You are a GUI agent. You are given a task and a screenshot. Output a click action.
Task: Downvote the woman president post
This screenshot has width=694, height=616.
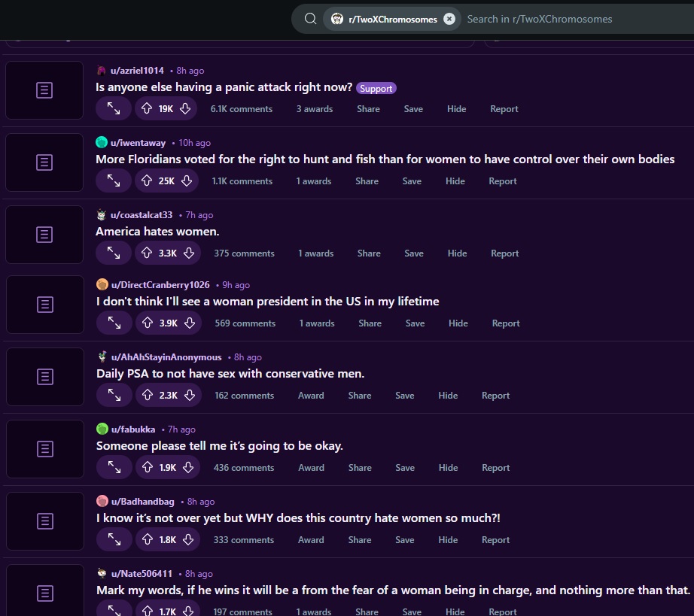tap(190, 323)
